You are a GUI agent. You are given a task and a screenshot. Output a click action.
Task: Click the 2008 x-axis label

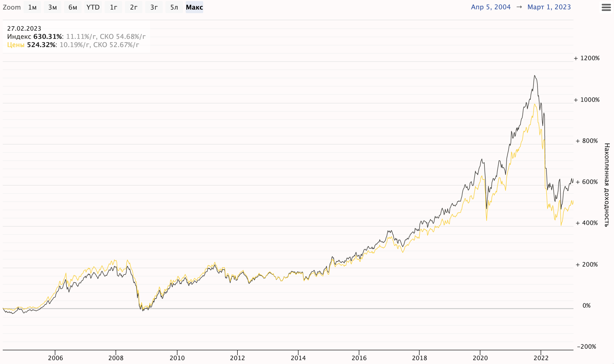(116, 358)
